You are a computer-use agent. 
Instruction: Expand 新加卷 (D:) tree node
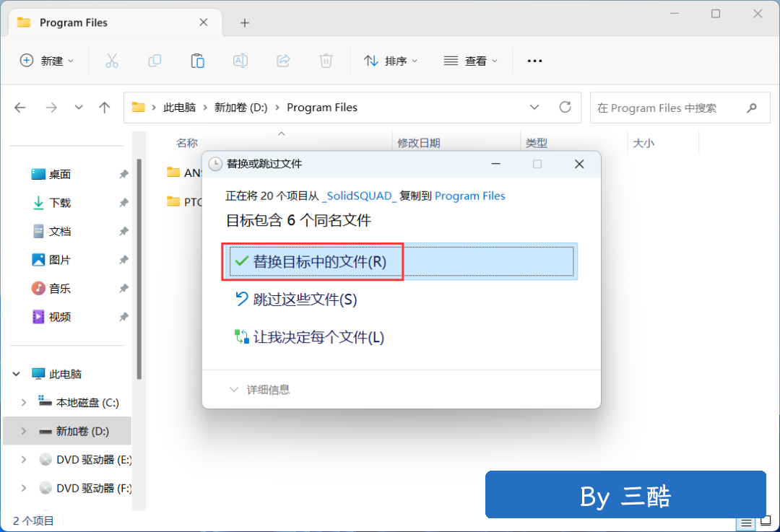tap(23, 431)
